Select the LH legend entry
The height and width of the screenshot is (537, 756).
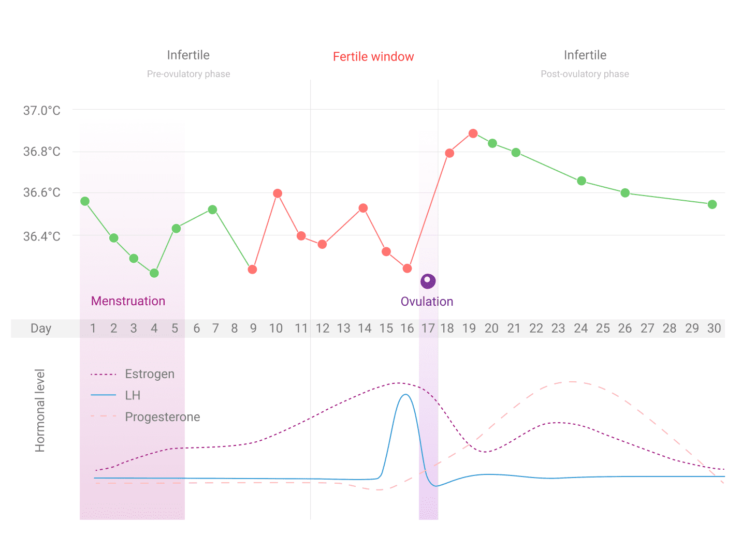133,395
